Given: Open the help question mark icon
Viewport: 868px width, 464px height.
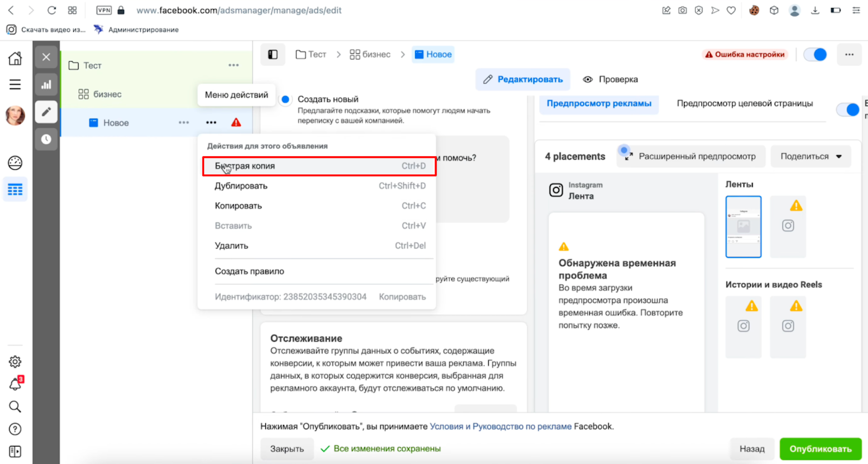Looking at the screenshot, I should tap(15, 429).
